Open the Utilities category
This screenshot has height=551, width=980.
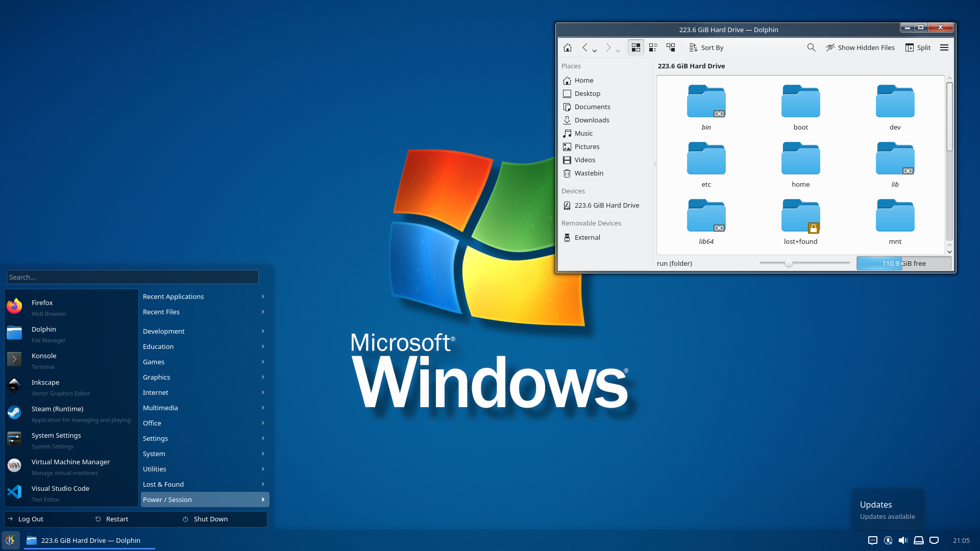205,469
